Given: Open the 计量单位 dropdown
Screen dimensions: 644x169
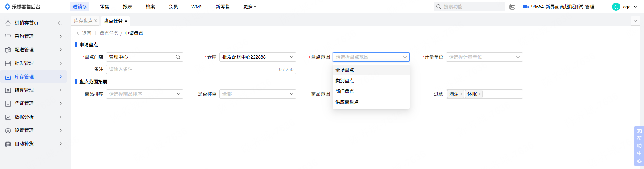Looking at the screenshot, I should [x=484, y=57].
